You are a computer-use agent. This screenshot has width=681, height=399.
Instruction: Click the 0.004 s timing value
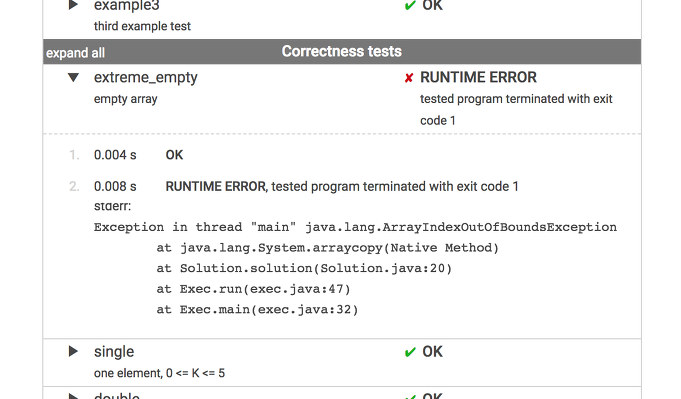click(115, 155)
